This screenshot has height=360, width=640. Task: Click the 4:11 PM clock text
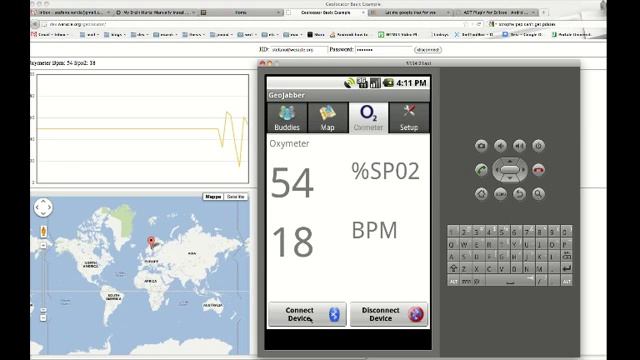(x=411, y=83)
